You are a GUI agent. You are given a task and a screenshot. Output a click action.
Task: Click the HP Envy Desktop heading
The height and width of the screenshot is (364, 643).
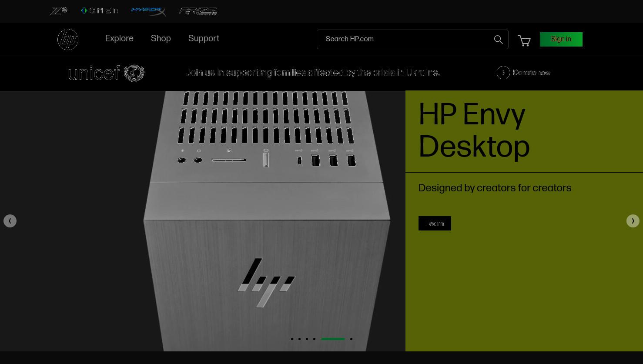(474, 131)
